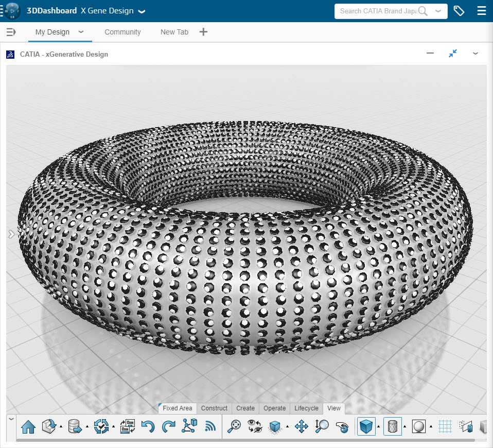493x448 pixels.
Task: Add a new dashboard tab with plus button
Action: pos(203,32)
